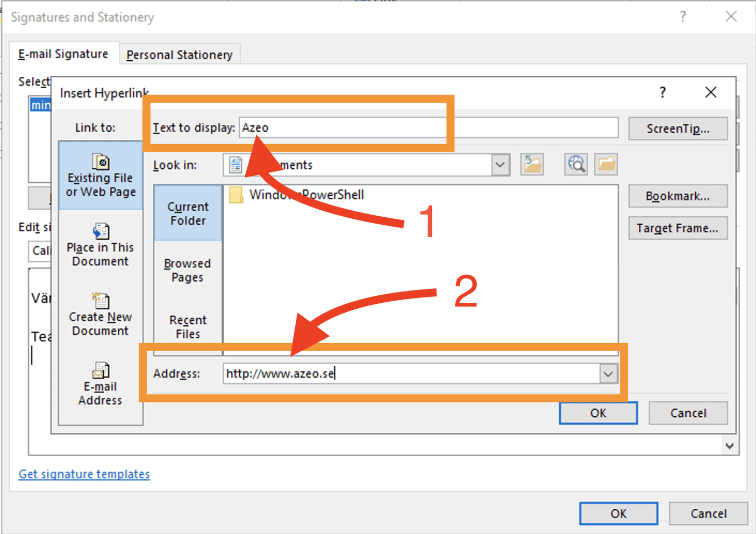
Task: Open Browse the Web search icon
Action: [x=576, y=164]
